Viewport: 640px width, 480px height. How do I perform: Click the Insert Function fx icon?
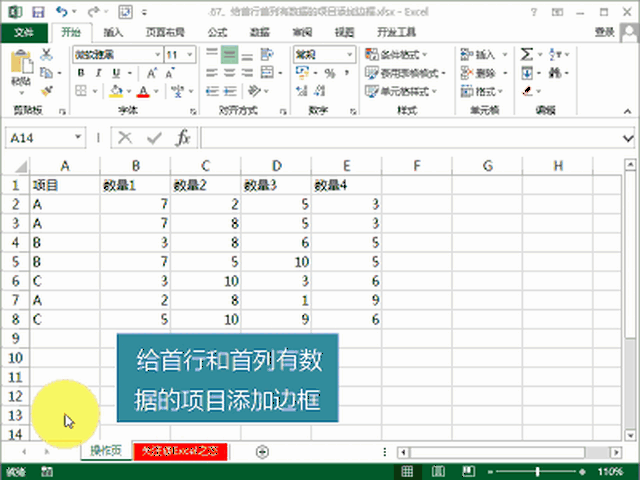coord(183,138)
